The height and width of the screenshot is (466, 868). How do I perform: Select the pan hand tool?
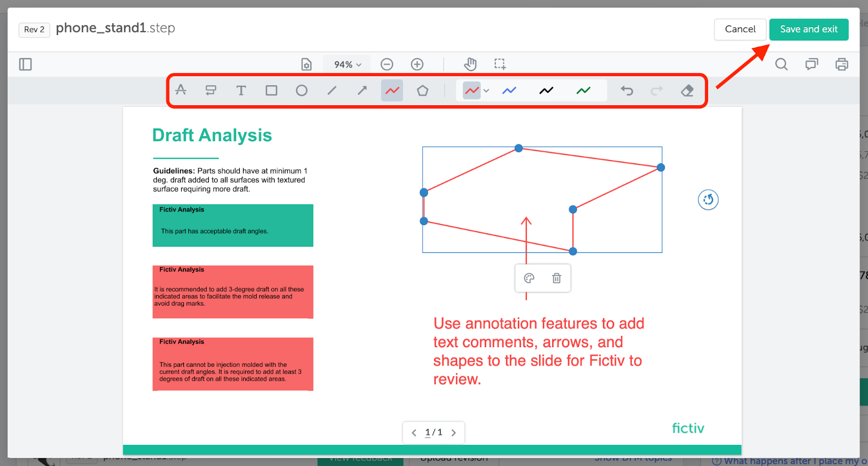(x=470, y=64)
